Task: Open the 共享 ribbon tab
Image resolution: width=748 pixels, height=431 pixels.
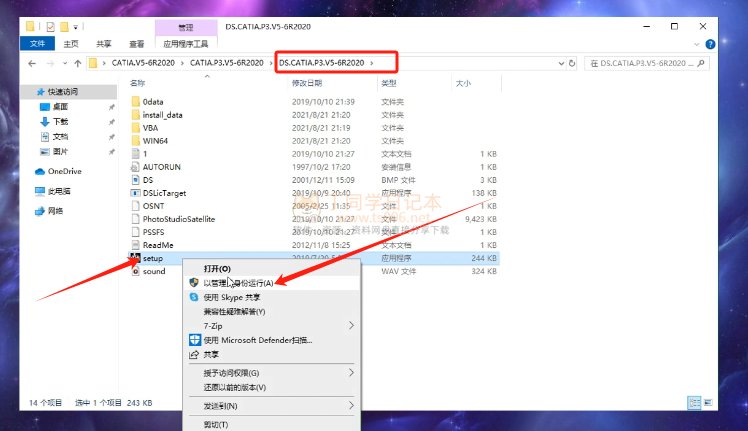Action: coord(104,43)
